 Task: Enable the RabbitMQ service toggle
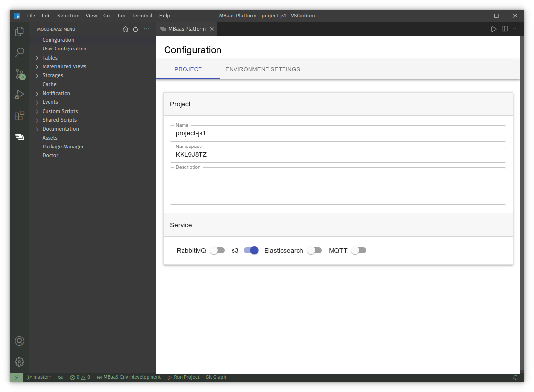point(217,251)
